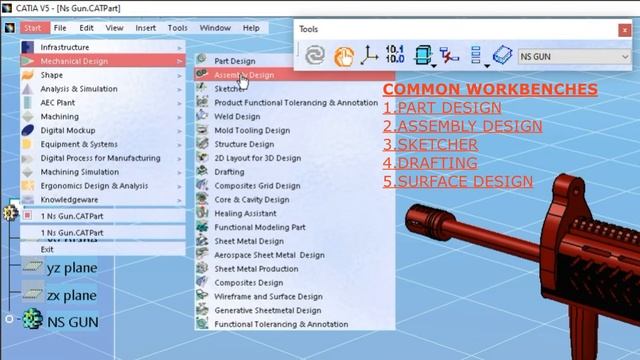Expand the AEC Plant submenu
The height and width of the screenshot is (360, 640).
(x=103, y=103)
